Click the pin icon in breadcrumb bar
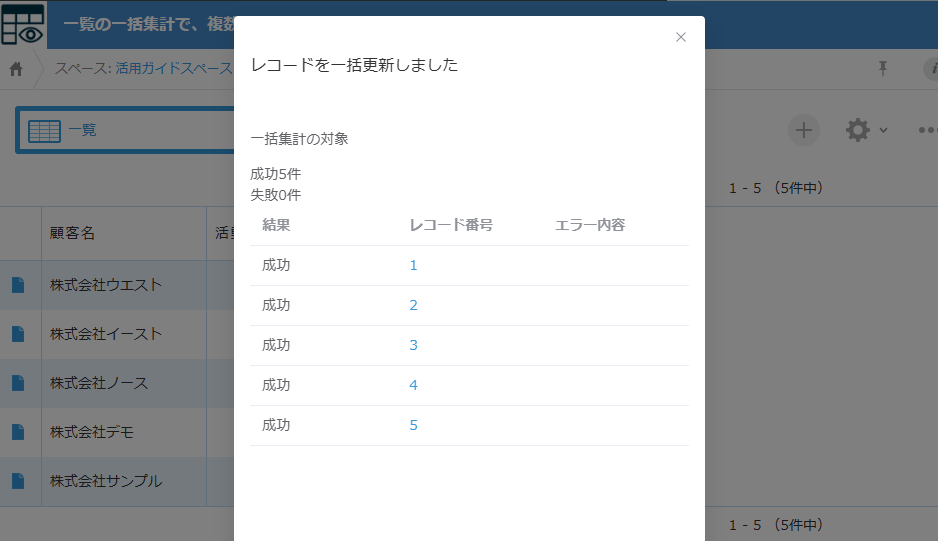The width and height of the screenshot is (938, 541). point(883,68)
